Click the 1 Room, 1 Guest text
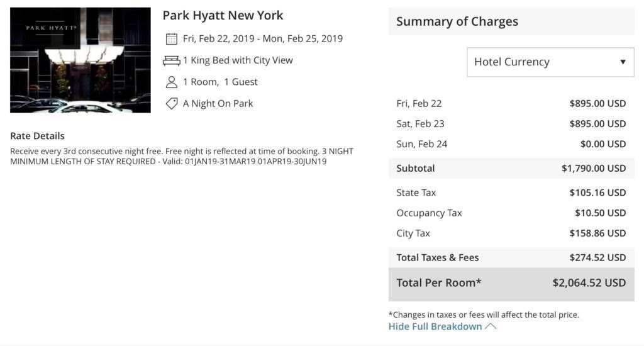The height and width of the screenshot is (346, 644). coord(220,82)
